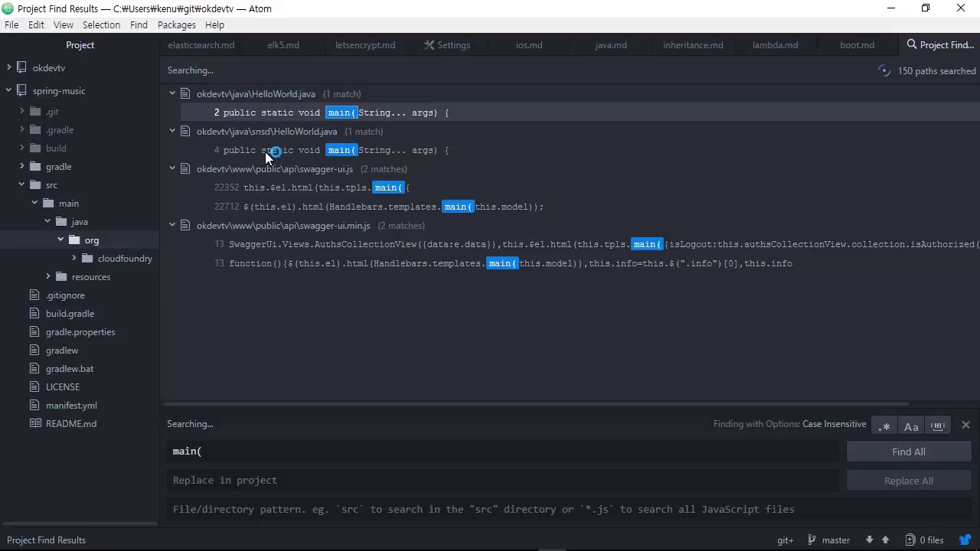This screenshot has height=551, width=980.
Task: Collapse swagger-ui.min.js search results
Action: click(172, 225)
